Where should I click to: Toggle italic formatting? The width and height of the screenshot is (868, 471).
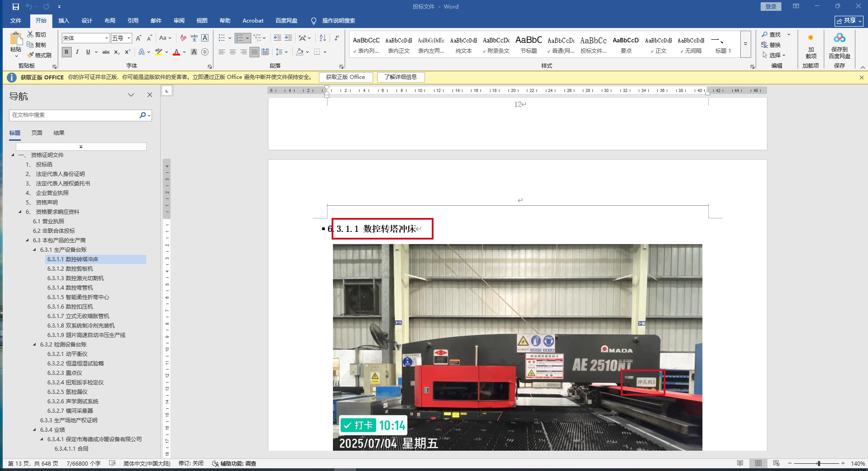pos(78,52)
